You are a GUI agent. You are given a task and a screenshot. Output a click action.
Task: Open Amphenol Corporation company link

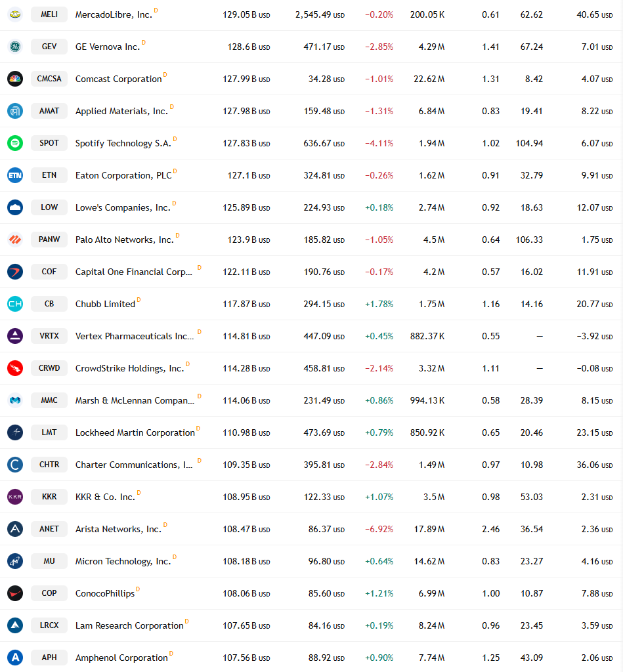[121, 658]
